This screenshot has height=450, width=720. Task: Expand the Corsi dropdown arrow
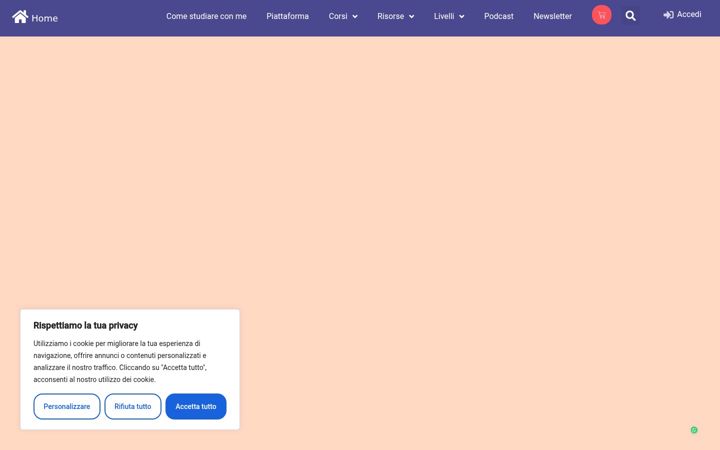tap(355, 17)
